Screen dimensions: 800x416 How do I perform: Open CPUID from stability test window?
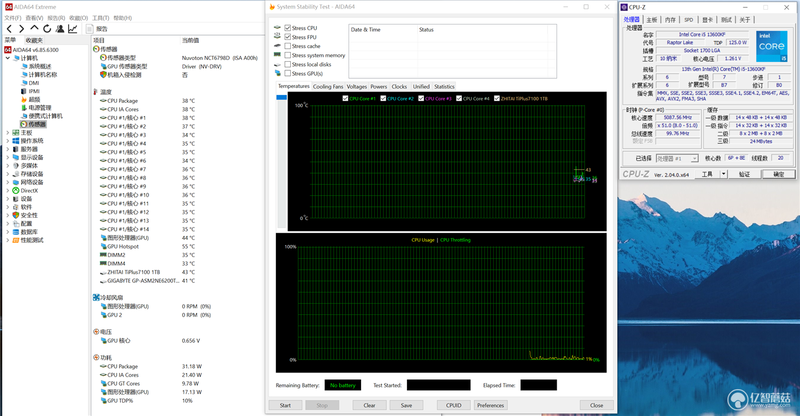(454, 405)
